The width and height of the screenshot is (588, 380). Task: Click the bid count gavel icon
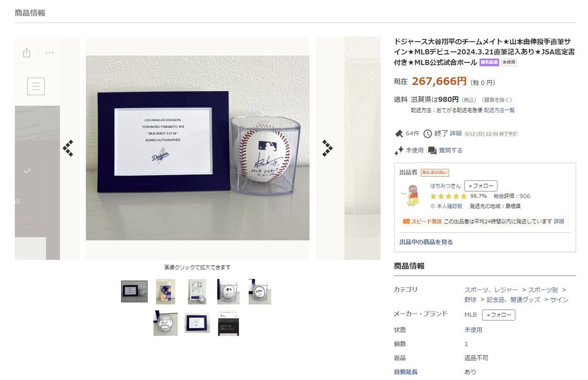coord(399,134)
